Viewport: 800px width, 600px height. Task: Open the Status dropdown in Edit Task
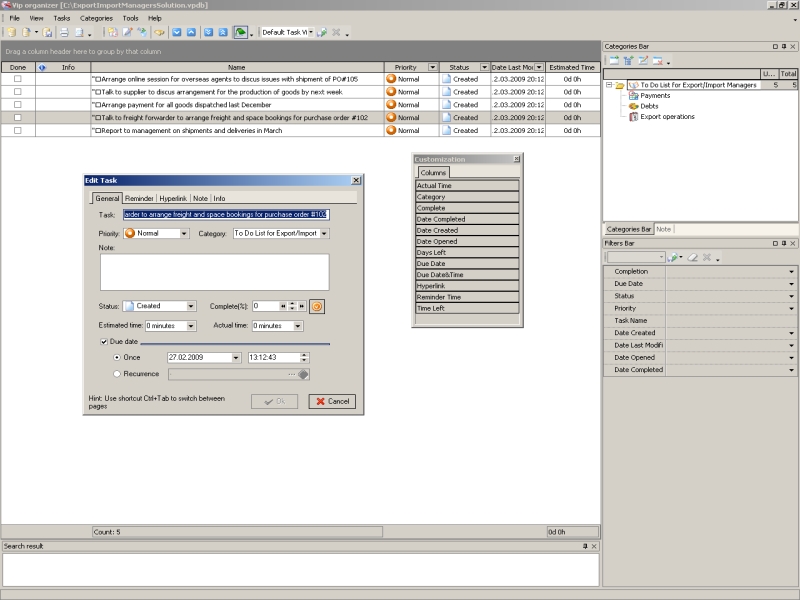pos(192,306)
